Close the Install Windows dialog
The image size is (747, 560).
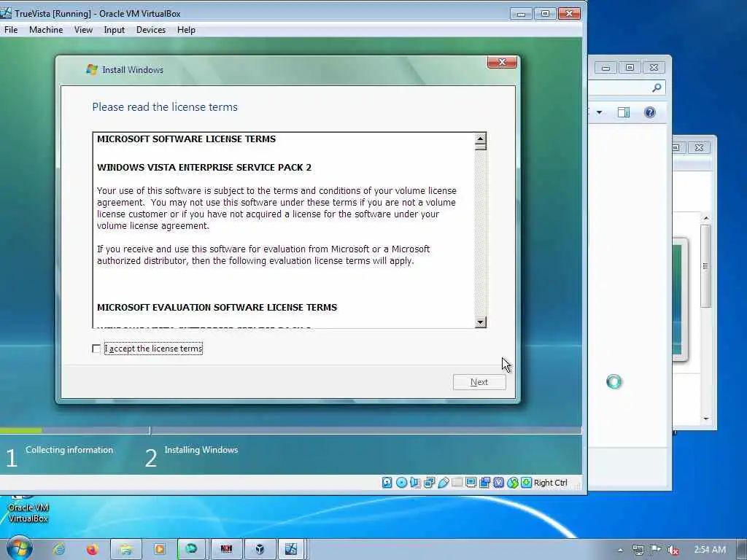[x=502, y=62]
